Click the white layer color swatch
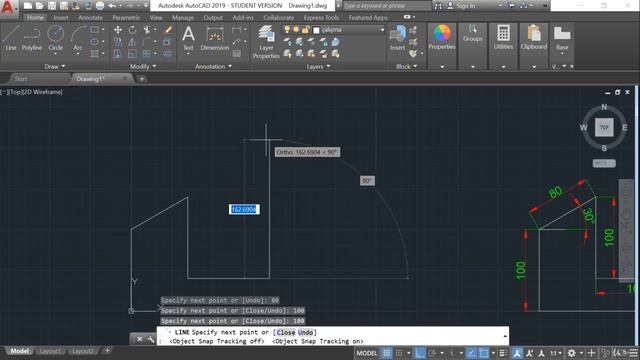 click(316, 30)
